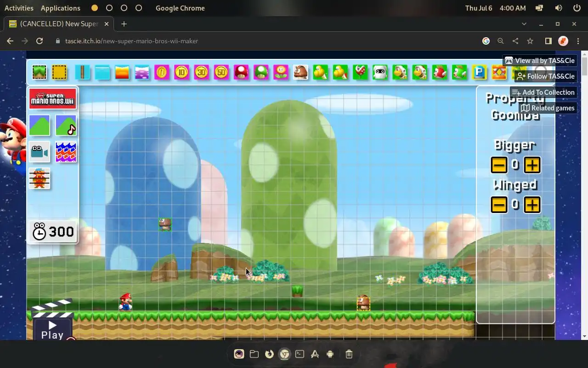Image resolution: width=588 pixels, height=368 pixels.
Task: Open the Activities overview
Action: (x=19, y=8)
